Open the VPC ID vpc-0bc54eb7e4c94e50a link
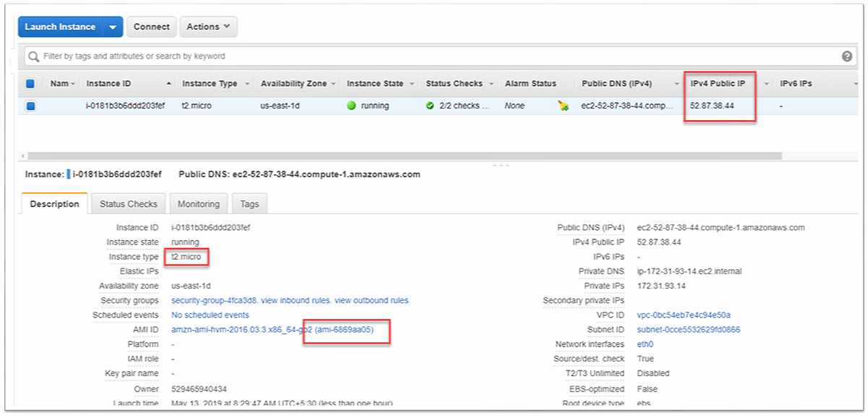 [x=684, y=315]
